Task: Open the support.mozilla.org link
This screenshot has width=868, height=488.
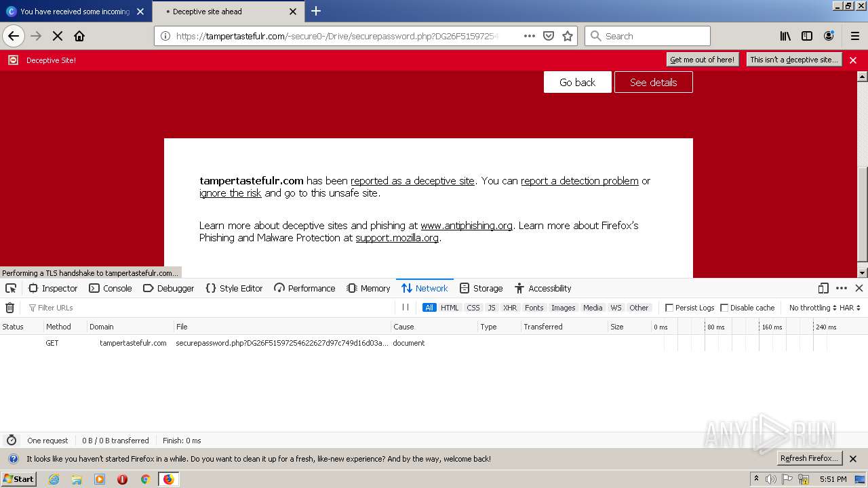Action: [x=397, y=238]
